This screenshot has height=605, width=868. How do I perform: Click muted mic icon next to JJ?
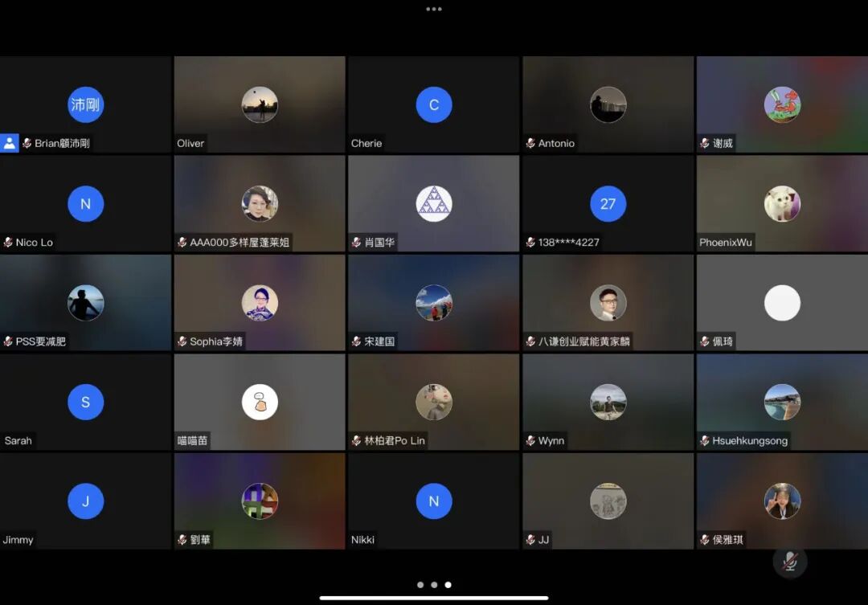[530, 540]
